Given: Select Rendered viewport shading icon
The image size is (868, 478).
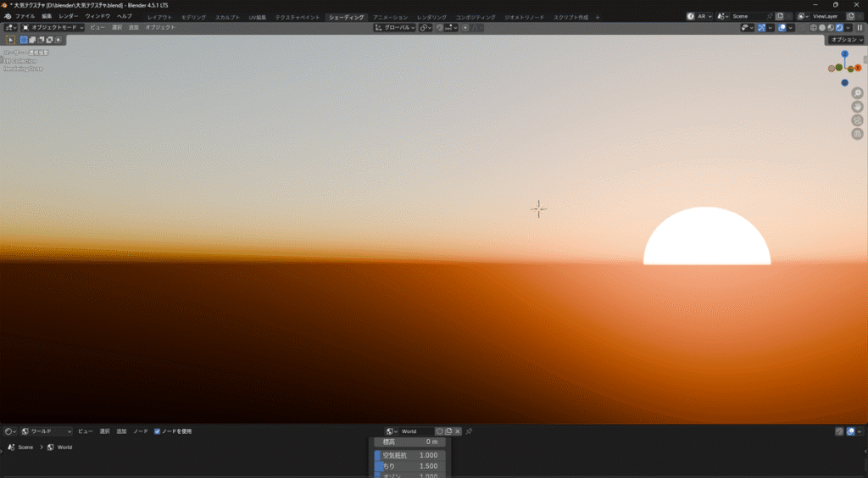Looking at the screenshot, I should coord(839,28).
